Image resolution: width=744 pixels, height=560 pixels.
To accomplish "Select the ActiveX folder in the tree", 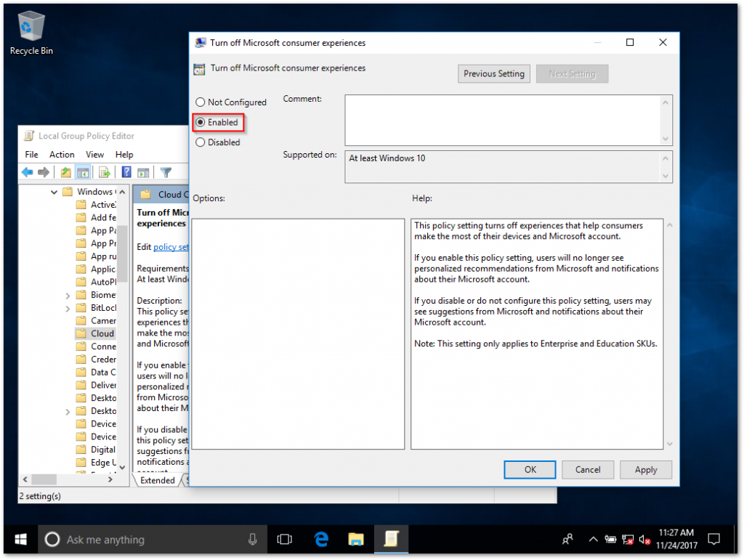I will point(96,205).
